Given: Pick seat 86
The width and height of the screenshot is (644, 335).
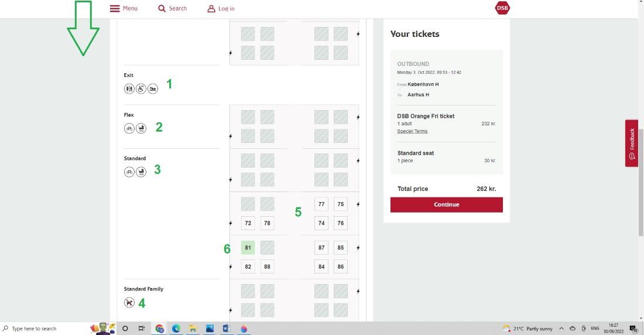Looking at the screenshot, I should pos(341,266).
